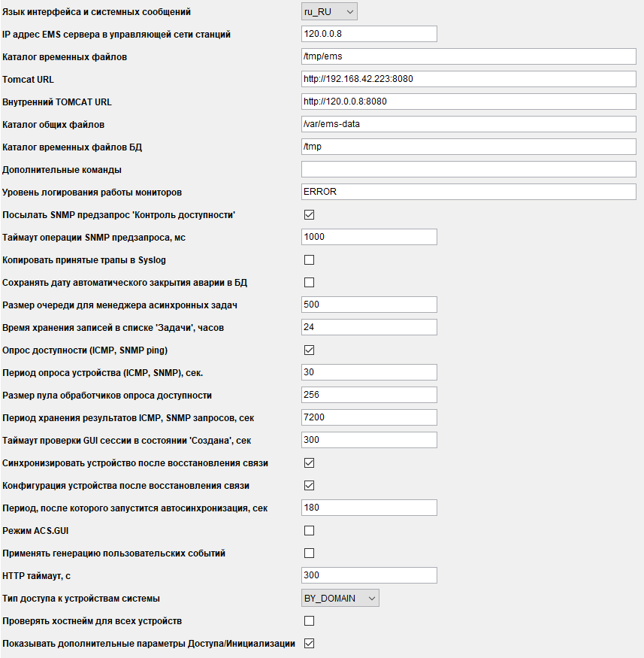This screenshot has height=658, width=644.
Task: Open the interface language ru_RU dropdown
Action: (x=328, y=11)
